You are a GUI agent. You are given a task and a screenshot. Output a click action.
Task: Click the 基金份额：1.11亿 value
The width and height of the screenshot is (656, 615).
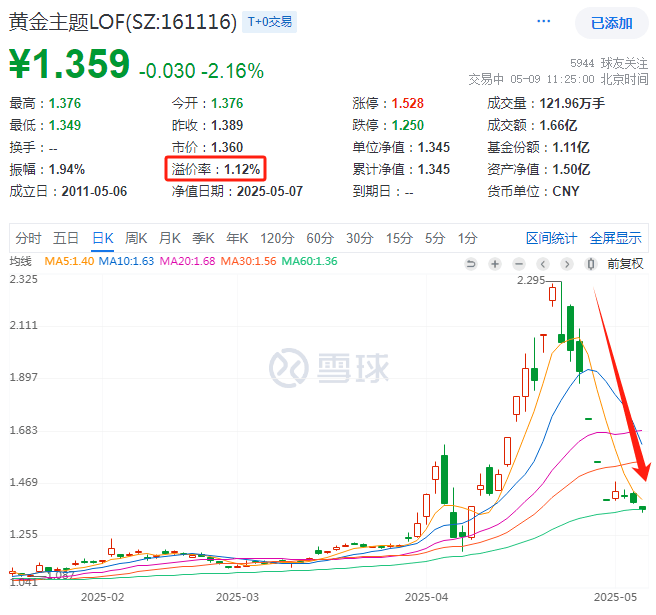point(538,147)
